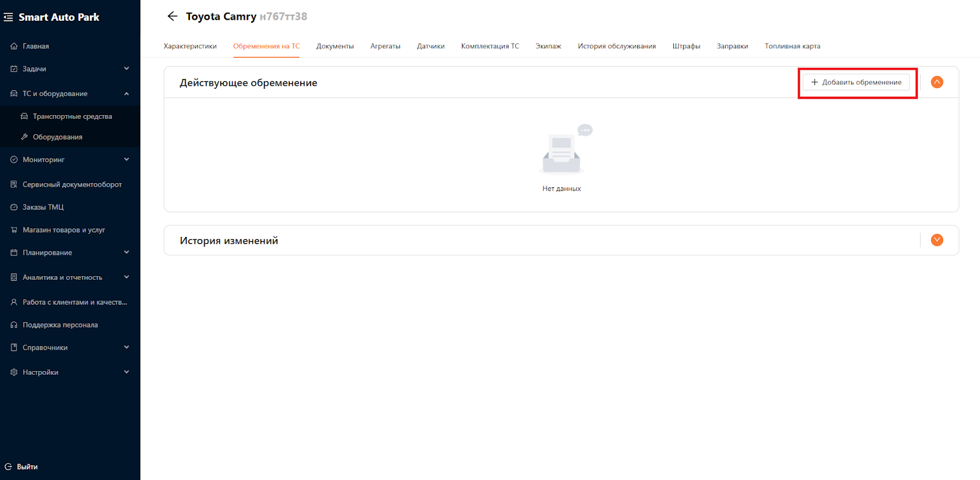The image size is (980, 480).
Task: Toggle the sidebar hamburger menu icon
Action: 8,17
